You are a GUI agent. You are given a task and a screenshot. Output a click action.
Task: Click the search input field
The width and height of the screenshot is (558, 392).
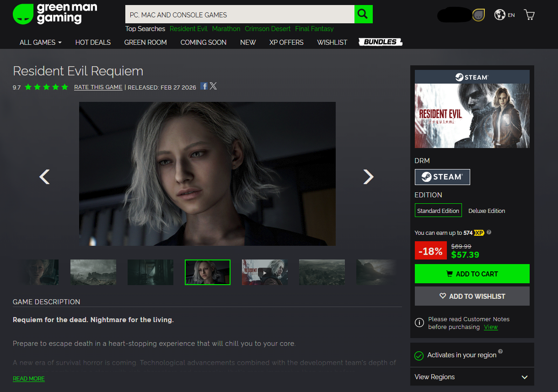(x=240, y=15)
